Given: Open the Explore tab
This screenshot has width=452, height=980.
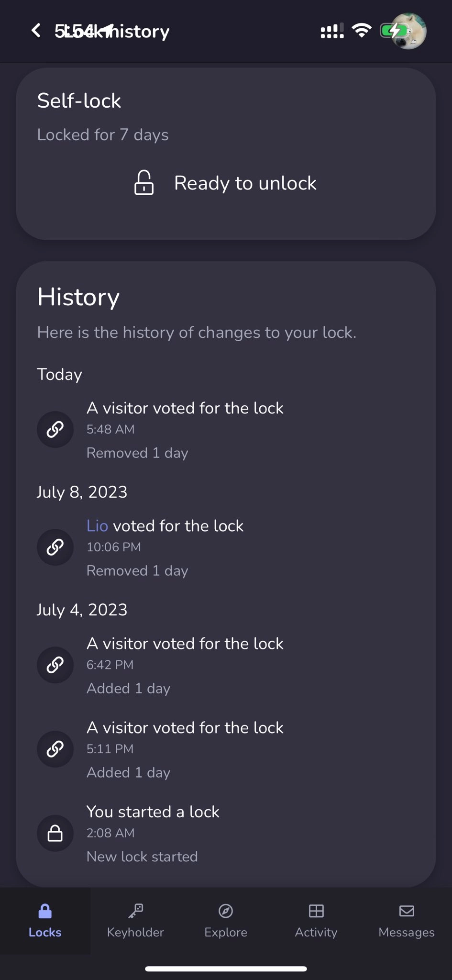Looking at the screenshot, I should 226,921.
